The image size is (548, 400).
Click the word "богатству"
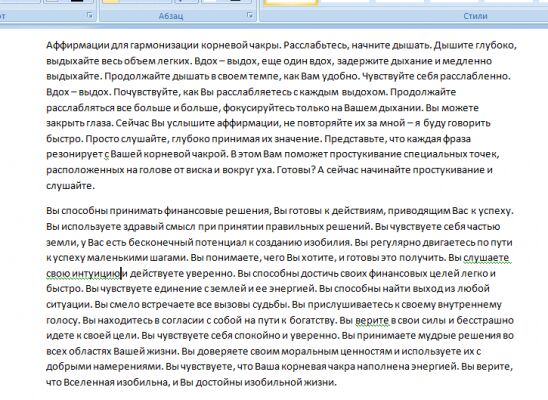point(312,320)
